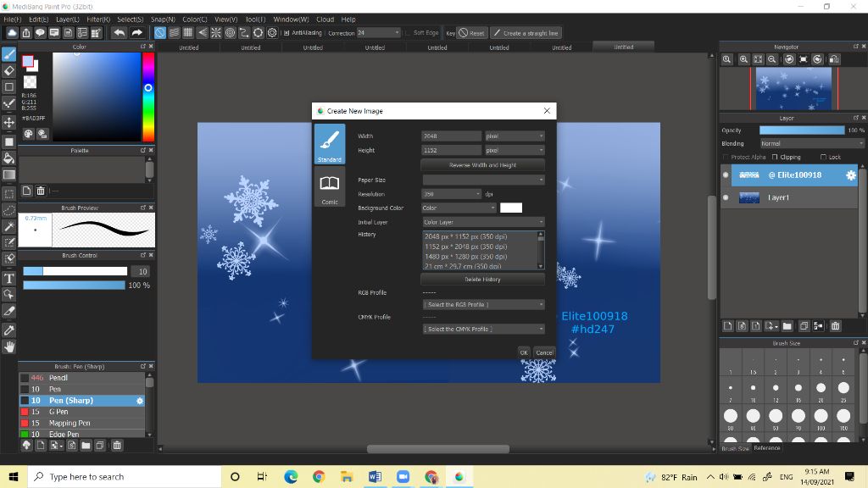Click the Undo arrow in toolbar

pos(119,33)
